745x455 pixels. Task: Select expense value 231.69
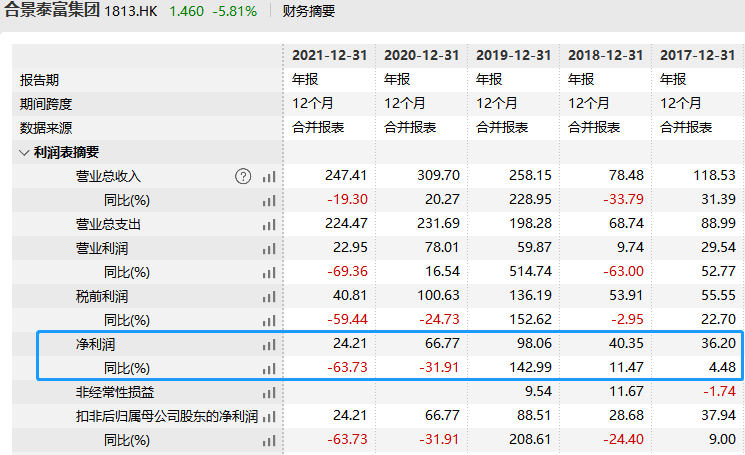[438, 224]
